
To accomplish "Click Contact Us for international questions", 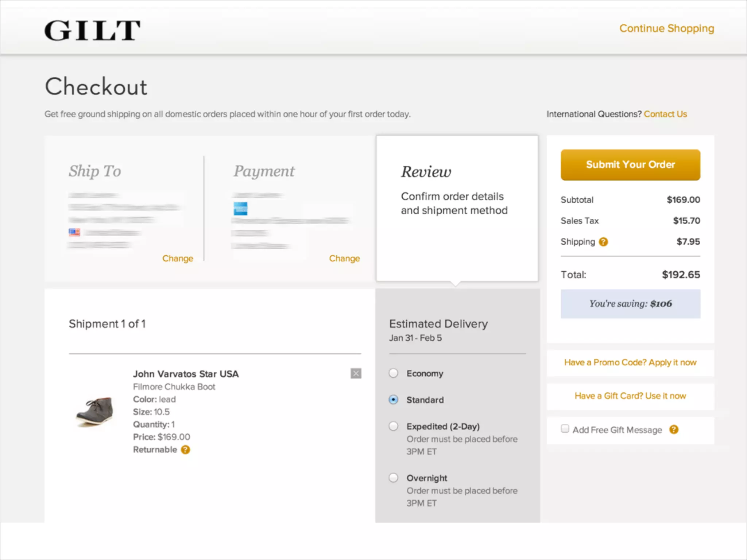I will click(665, 114).
